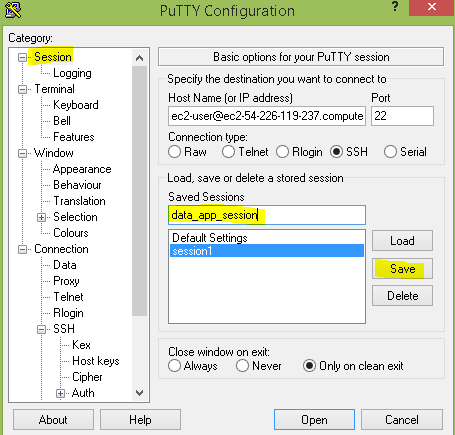Collapse the Connection tree node
This screenshot has width=455, height=435.
[22, 249]
